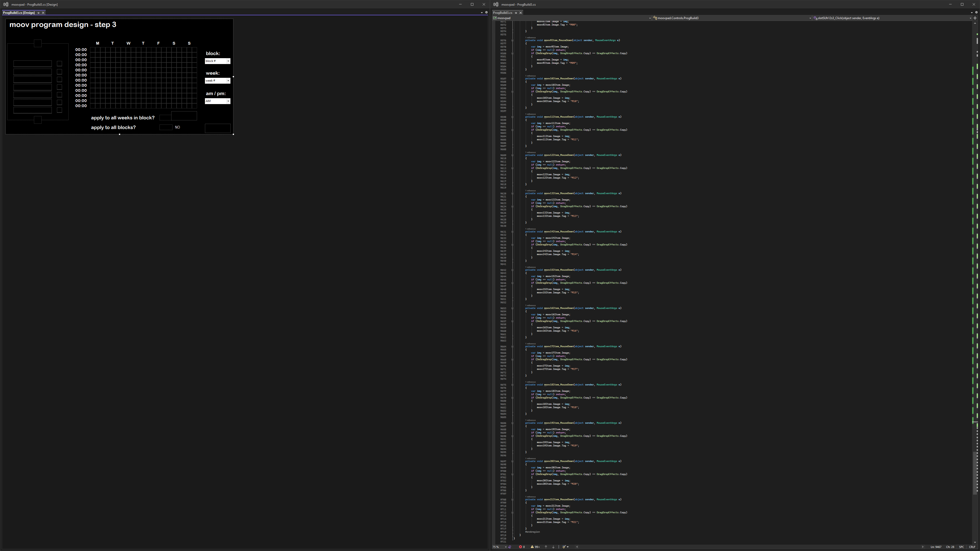Select the 'apply to all weeks in block?' label
Viewport: 980px width, 551px height.
pyautogui.click(x=123, y=118)
